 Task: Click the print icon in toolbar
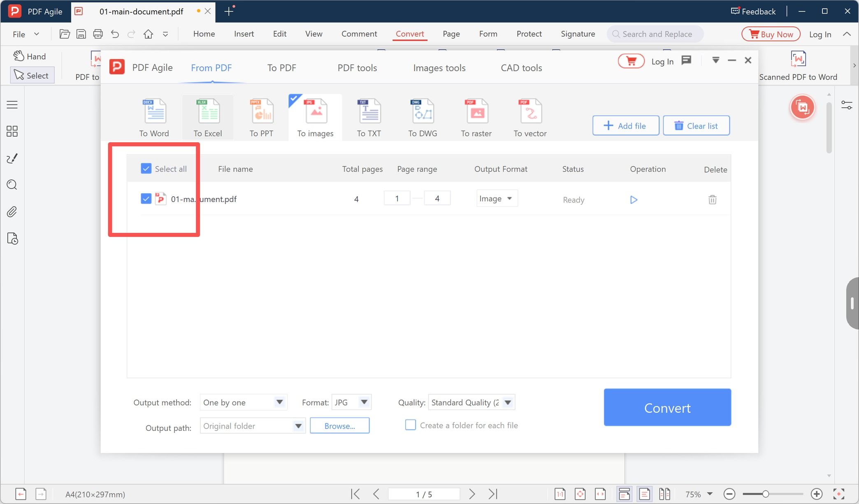tap(98, 34)
